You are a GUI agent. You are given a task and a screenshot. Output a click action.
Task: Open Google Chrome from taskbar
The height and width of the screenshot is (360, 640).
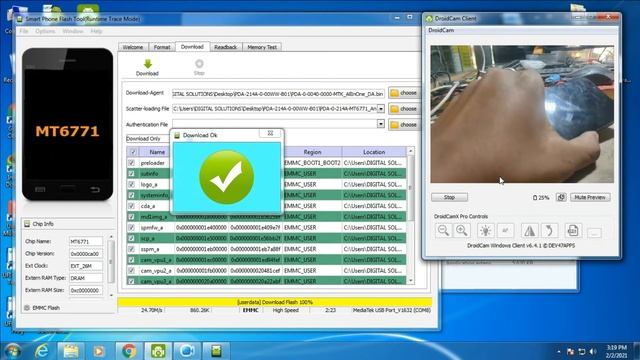coord(129,351)
